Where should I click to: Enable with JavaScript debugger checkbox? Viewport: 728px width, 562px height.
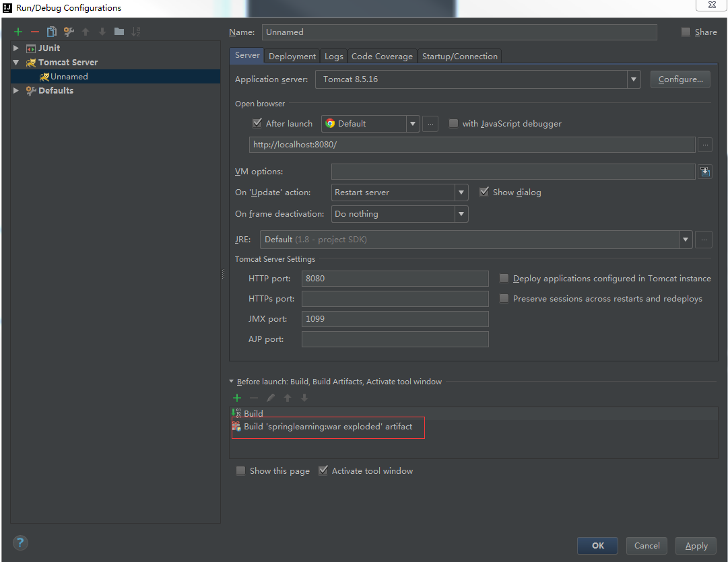454,123
